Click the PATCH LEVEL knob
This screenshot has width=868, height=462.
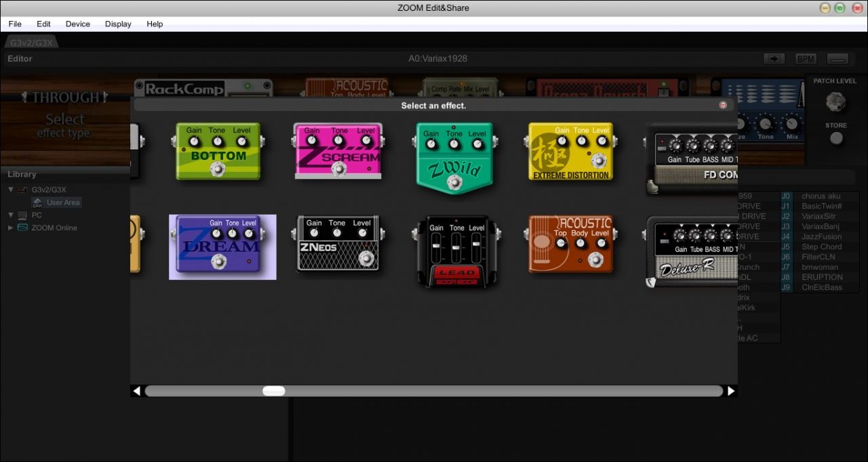point(835,102)
